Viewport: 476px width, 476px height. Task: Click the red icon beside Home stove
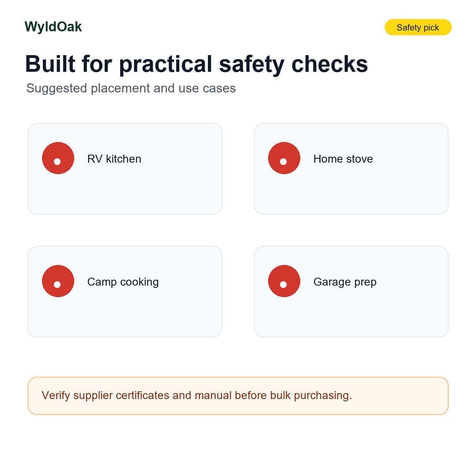(284, 158)
